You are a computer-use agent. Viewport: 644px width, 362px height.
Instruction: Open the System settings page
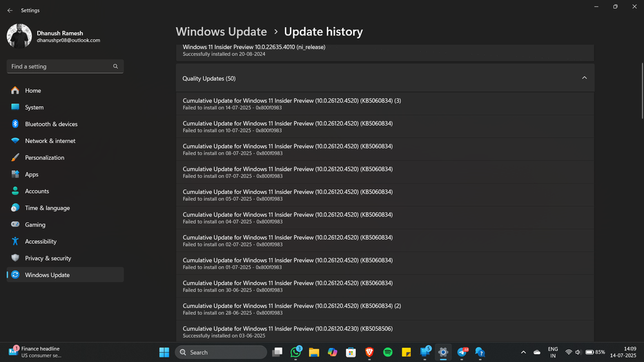tap(65, 107)
